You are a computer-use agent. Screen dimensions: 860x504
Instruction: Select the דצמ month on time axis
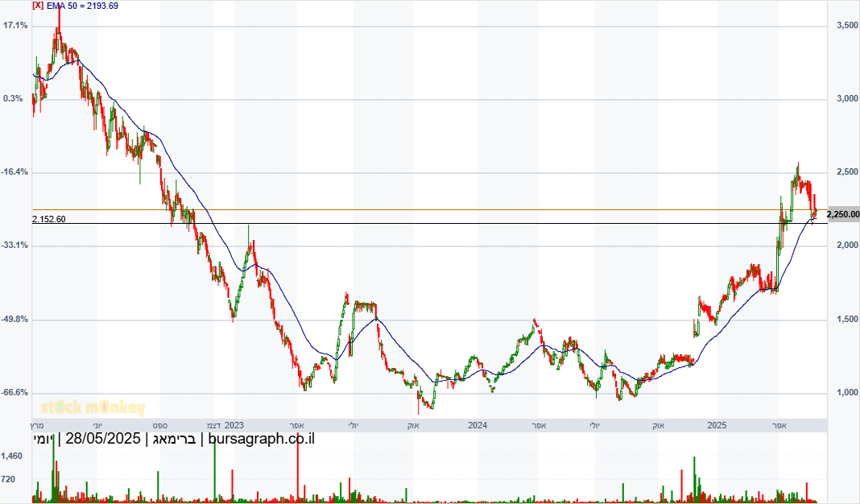[x=214, y=426]
